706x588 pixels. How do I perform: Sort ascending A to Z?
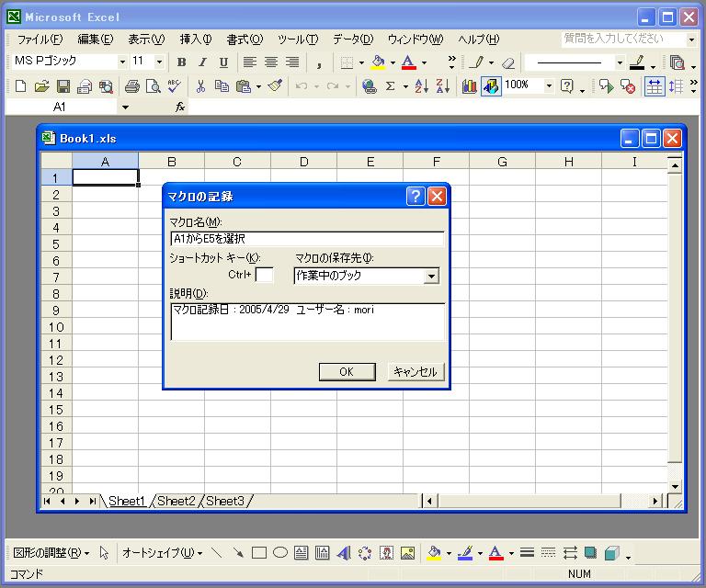(422, 86)
